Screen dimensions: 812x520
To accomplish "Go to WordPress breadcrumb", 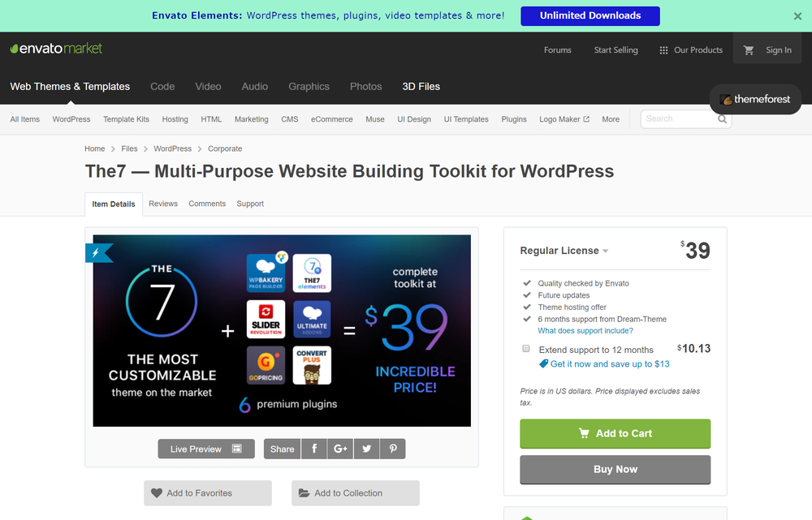I will [172, 148].
